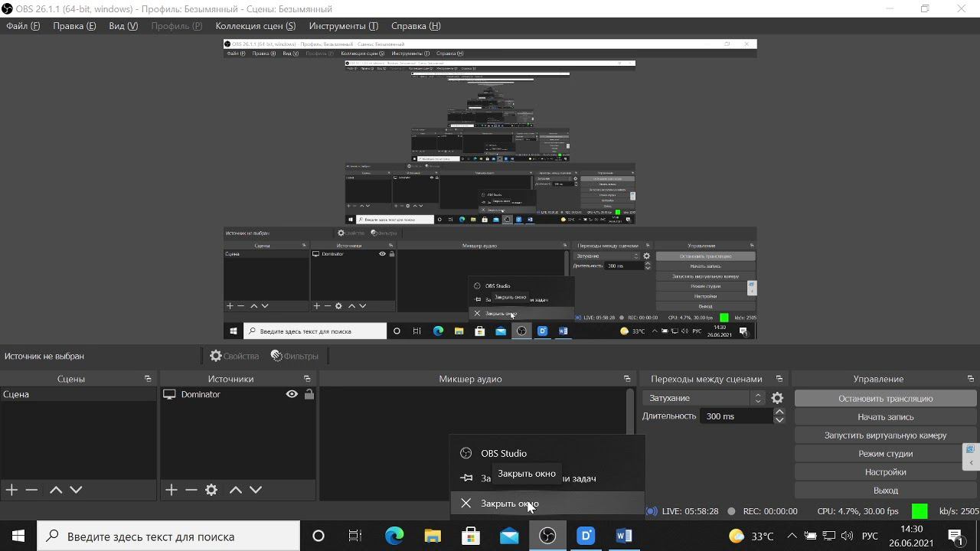Click the Выход button
980x551 pixels.
(885, 491)
